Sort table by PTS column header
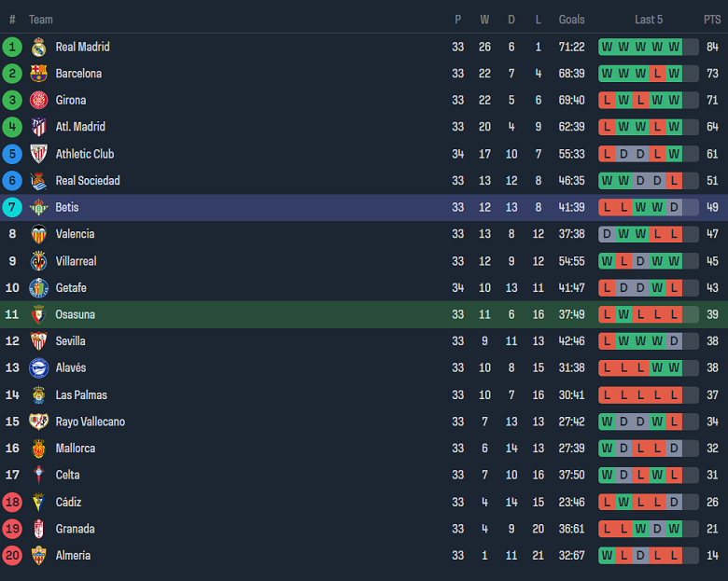 [x=712, y=20]
